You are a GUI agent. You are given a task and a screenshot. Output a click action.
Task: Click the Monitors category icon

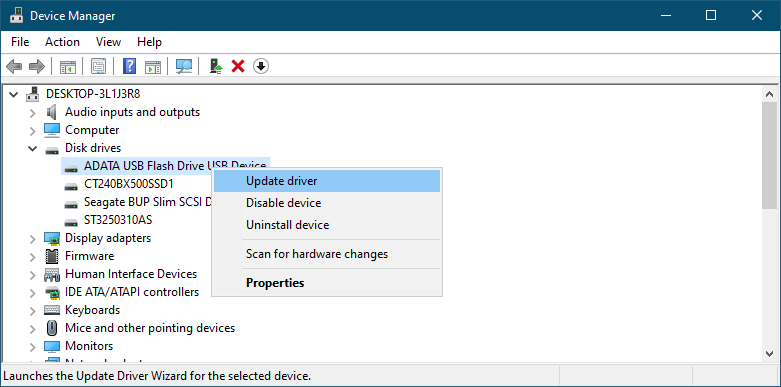point(52,346)
